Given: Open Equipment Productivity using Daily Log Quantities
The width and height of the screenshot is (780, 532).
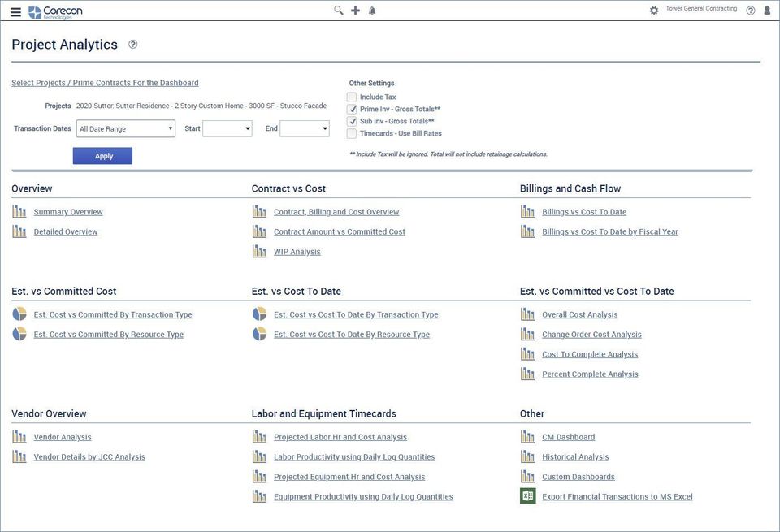Looking at the screenshot, I should (x=363, y=497).
